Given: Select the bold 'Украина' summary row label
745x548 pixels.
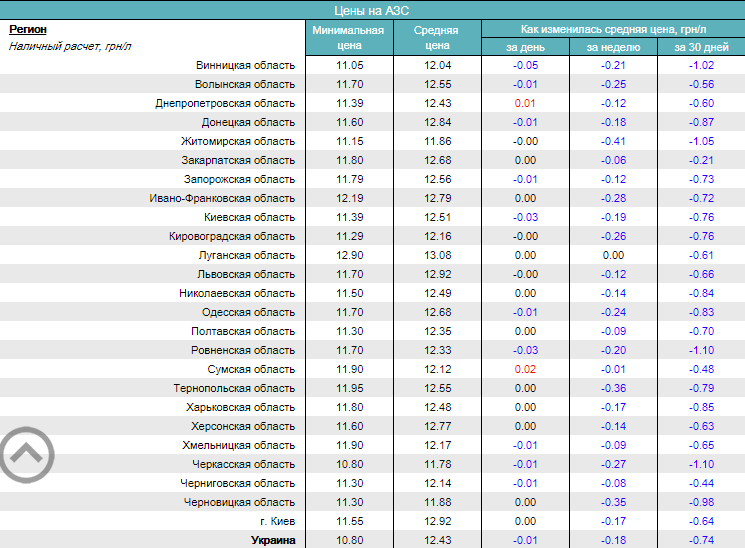Looking at the screenshot, I should click(x=272, y=540).
